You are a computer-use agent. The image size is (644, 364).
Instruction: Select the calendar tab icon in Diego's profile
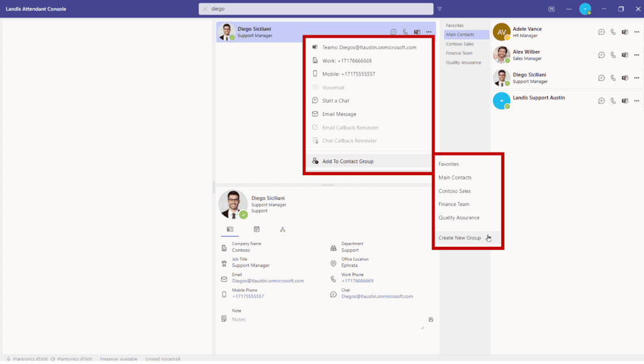[256, 229]
